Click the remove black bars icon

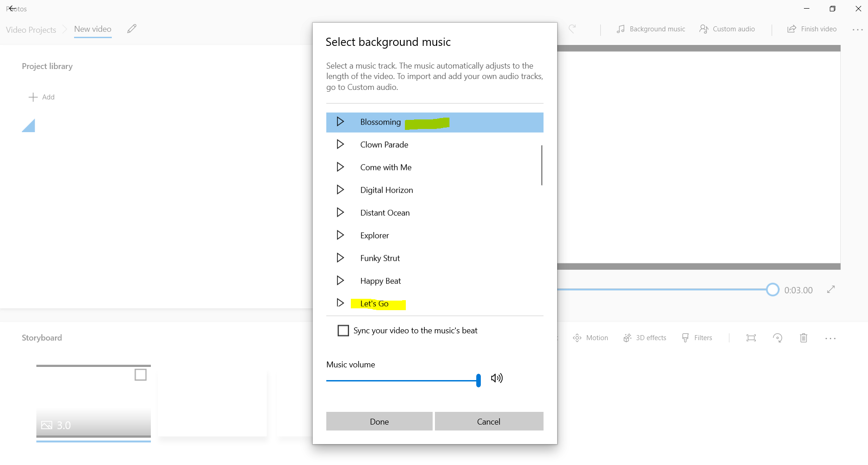751,338
